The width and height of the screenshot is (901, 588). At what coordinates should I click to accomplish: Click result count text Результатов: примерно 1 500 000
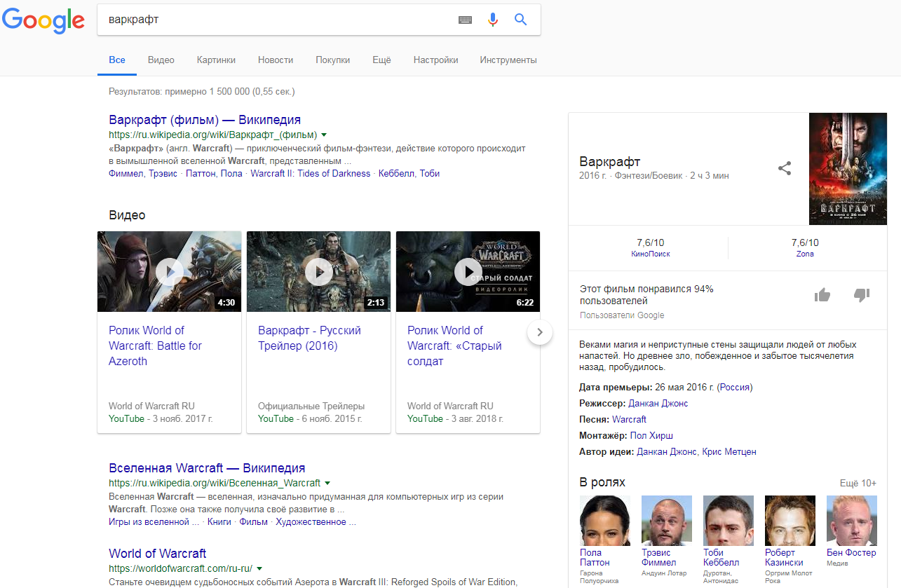click(202, 92)
